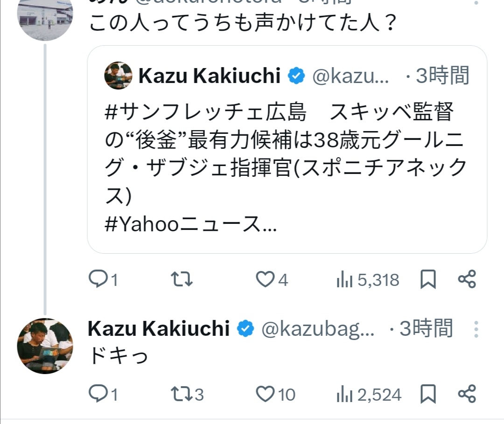Viewport: 504px width, 424px height.
Task: Retweet the quote tweet about Sanfrecce
Action: tap(182, 279)
